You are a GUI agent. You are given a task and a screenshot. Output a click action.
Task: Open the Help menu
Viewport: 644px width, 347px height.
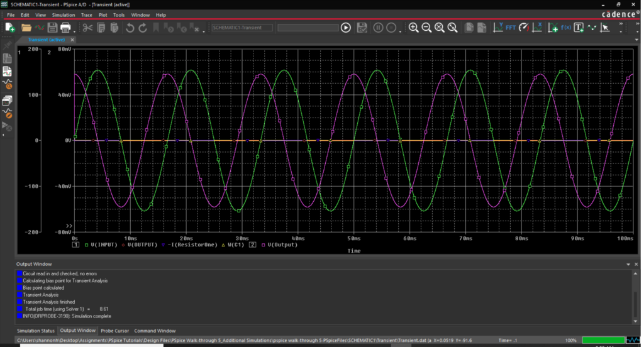click(161, 15)
